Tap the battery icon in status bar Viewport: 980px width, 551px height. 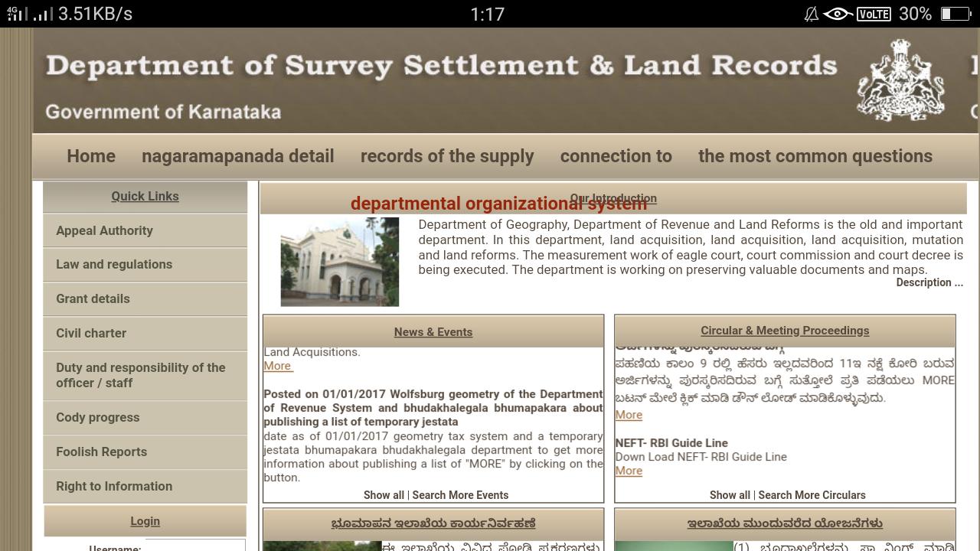(955, 14)
